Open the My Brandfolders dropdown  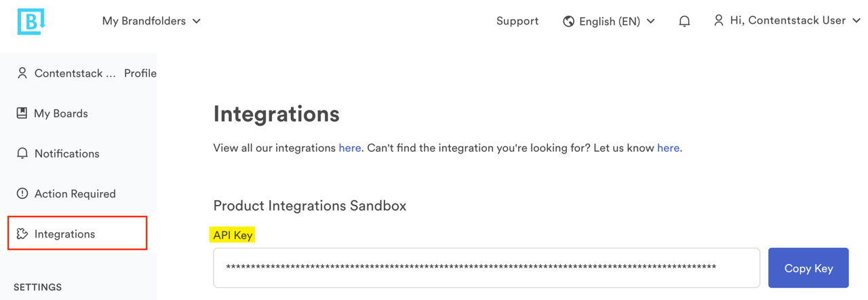click(151, 21)
